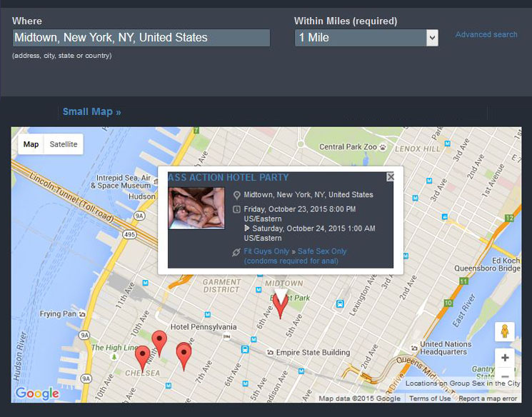The height and width of the screenshot is (417, 532).
Task: Click the red map pin below the popup
Action: coord(281,305)
